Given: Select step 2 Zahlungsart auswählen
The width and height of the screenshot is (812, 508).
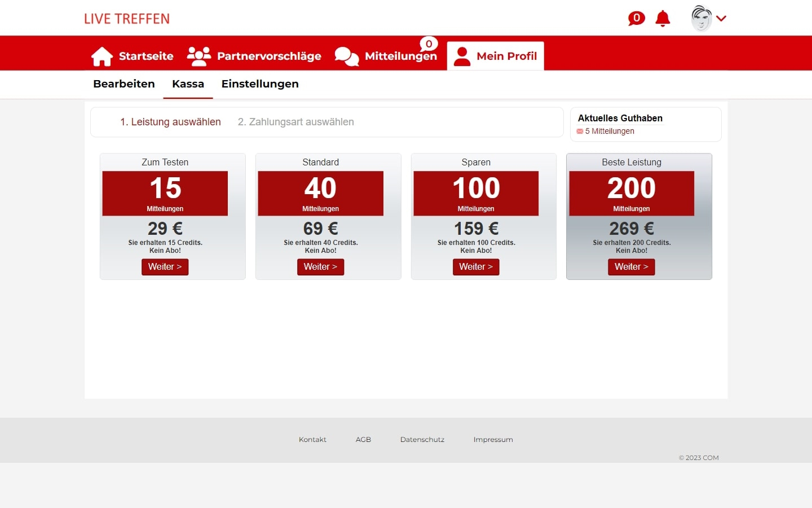Looking at the screenshot, I should point(295,121).
